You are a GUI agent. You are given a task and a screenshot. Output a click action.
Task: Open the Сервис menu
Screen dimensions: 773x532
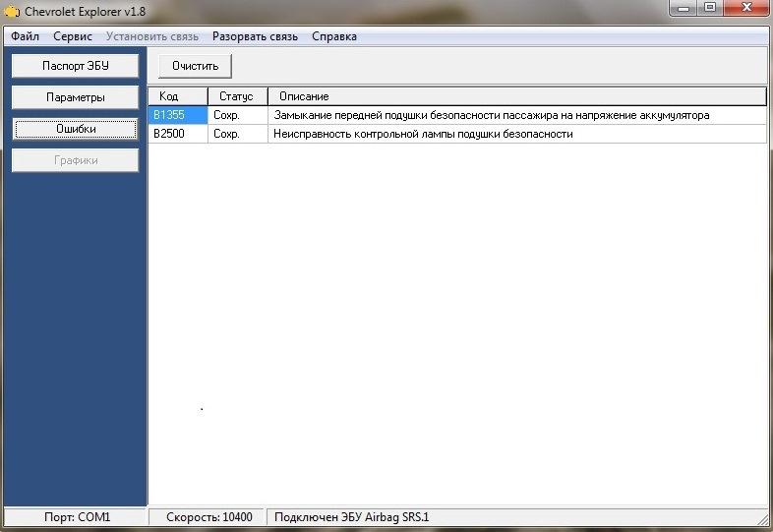tap(73, 36)
